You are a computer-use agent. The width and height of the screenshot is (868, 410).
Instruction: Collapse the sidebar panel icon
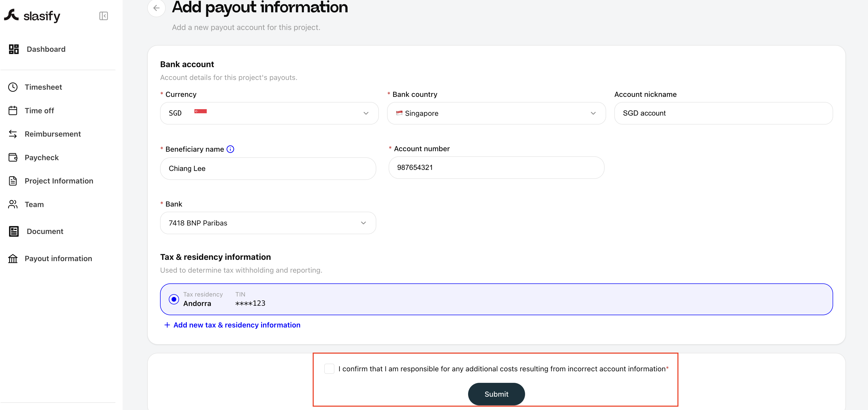103,16
